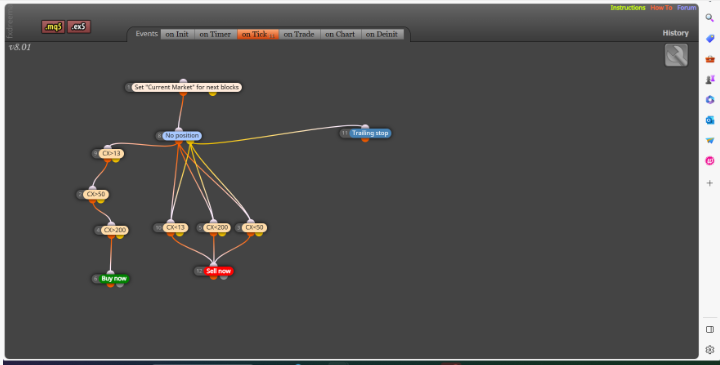720x365 pixels.
Task: Open the wrench settings tool
Action: coord(676,55)
